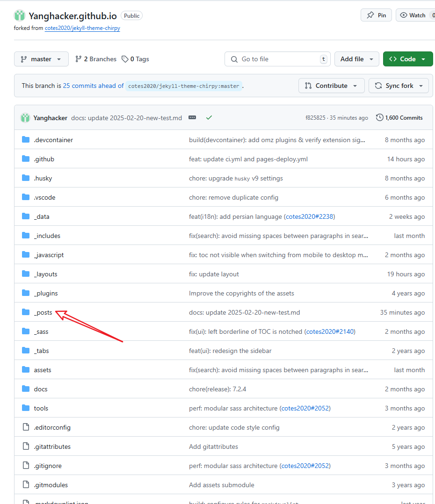This screenshot has height=504, width=435.
Task: Click commit message Add gitattributes
Action: 213,447
